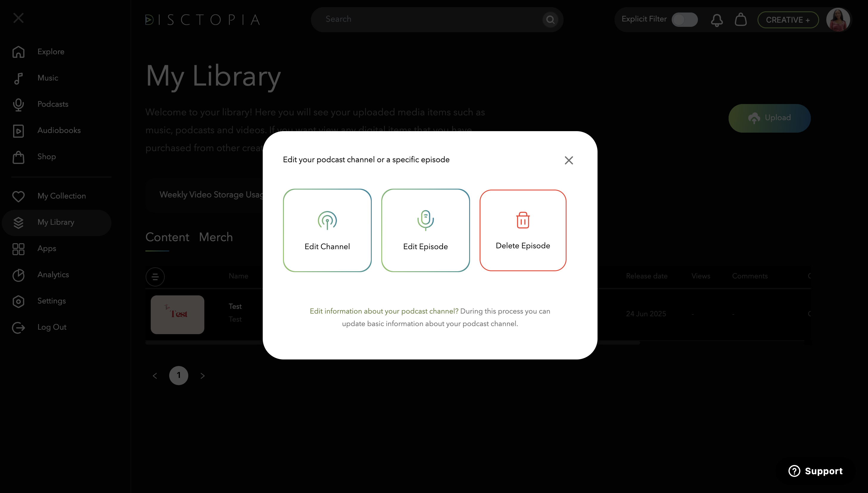Close the sidebar with the X icon
Viewport: 868px width, 493px height.
coord(18,18)
